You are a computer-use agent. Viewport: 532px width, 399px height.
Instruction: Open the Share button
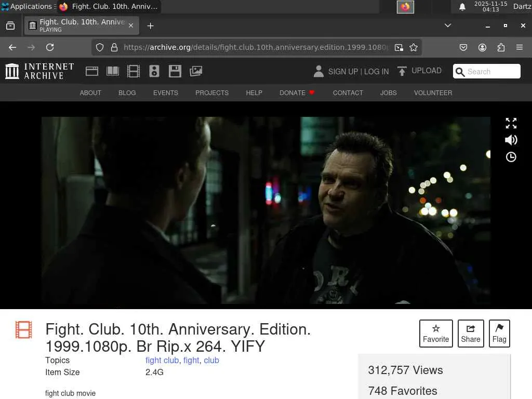pos(471,334)
